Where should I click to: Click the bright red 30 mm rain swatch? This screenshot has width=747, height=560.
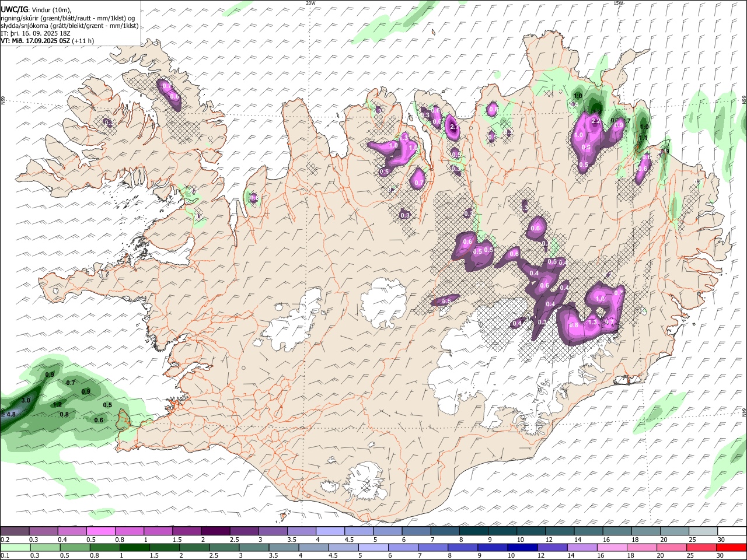point(732,547)
